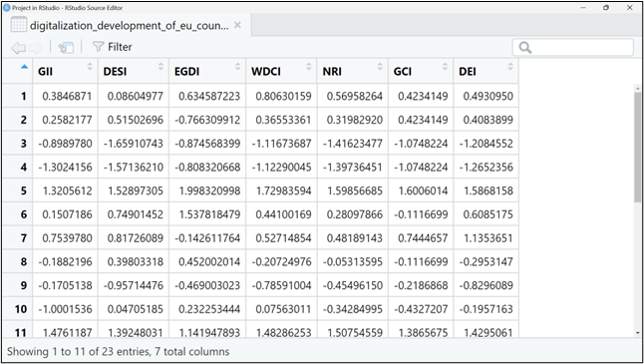This screenshot has width=644, height=364.
Task: Click the scrollbar down arrow
Action: click(x=638, y=333)
